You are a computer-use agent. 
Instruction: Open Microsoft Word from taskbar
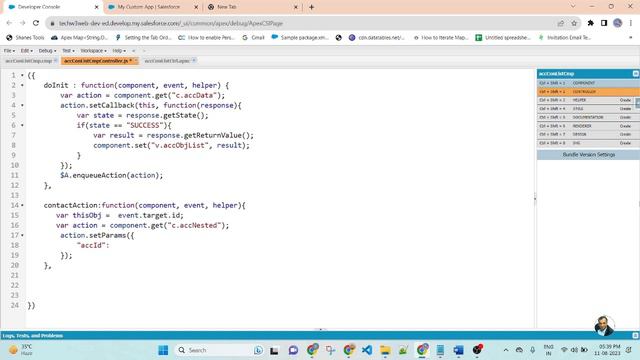point(458,350)
